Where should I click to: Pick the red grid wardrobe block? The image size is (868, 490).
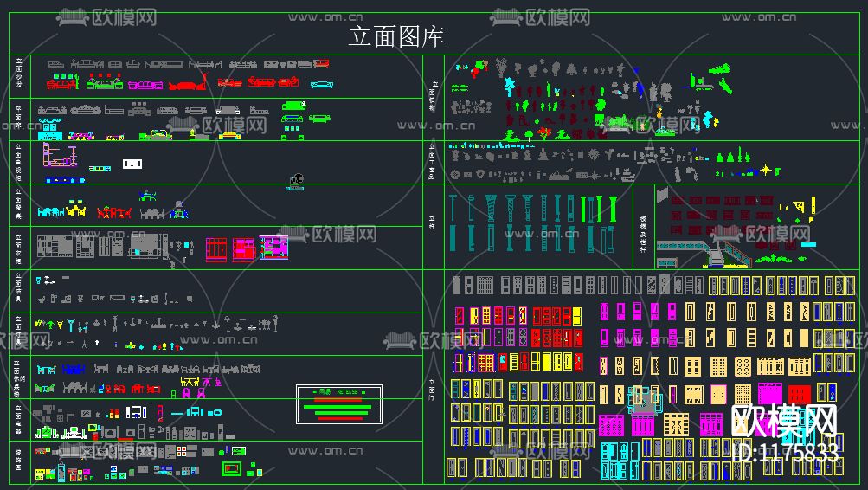click(x=215, y=249)
